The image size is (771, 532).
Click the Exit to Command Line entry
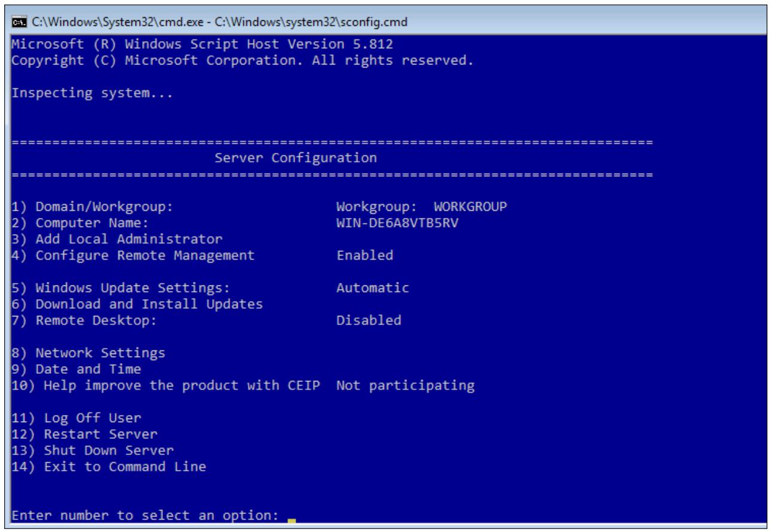(109, 466)
